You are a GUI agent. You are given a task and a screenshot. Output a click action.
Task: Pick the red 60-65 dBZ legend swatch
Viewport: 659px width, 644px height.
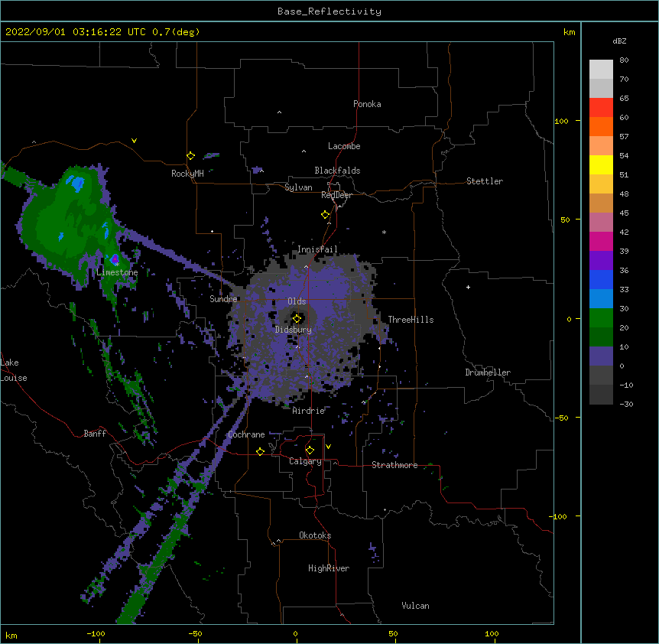(601, 108)
